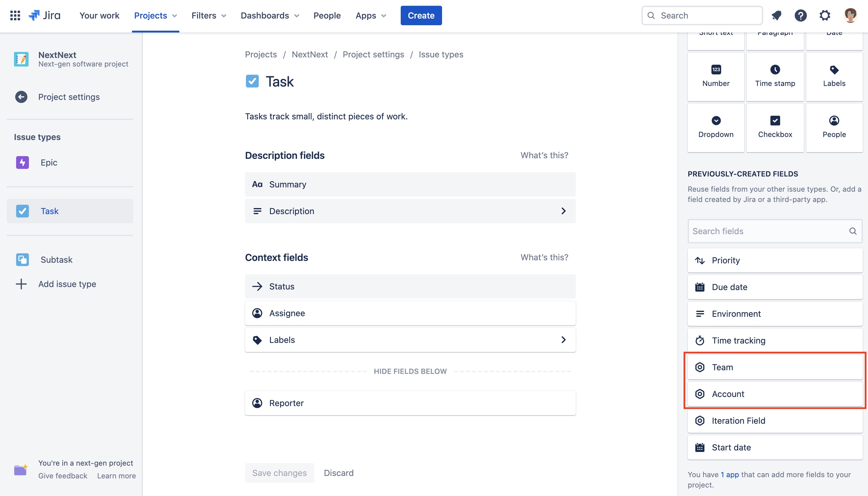Image resolution: width=868 pixels, height=496 pixels.
Task: Select the Number field type tile
Action: [716, 77]
